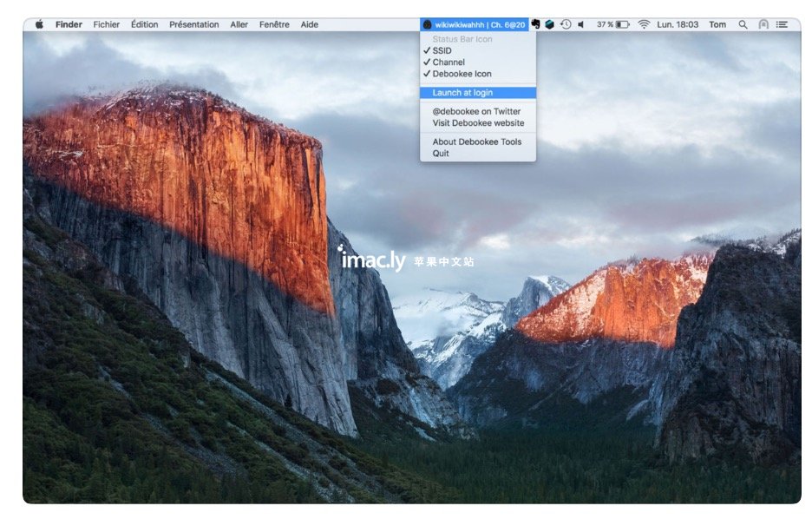Open the Fenêtre menu
The image size is (812, 519).
[x=274, y=24]
